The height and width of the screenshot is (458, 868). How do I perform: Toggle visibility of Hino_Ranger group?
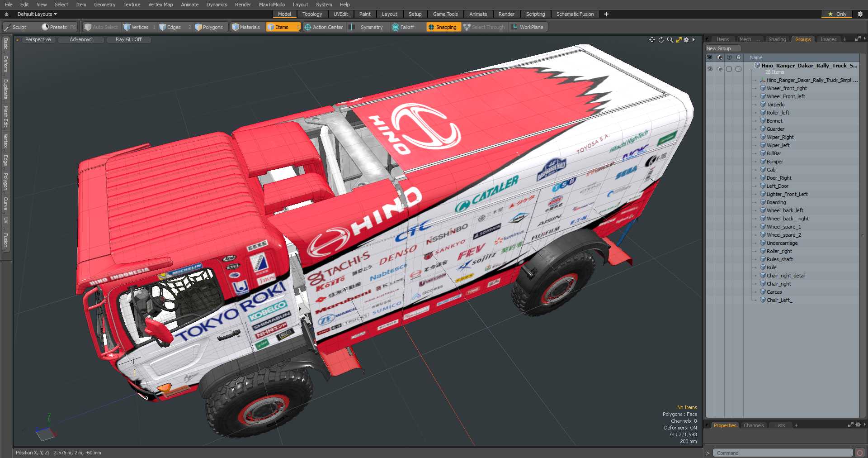710,69
